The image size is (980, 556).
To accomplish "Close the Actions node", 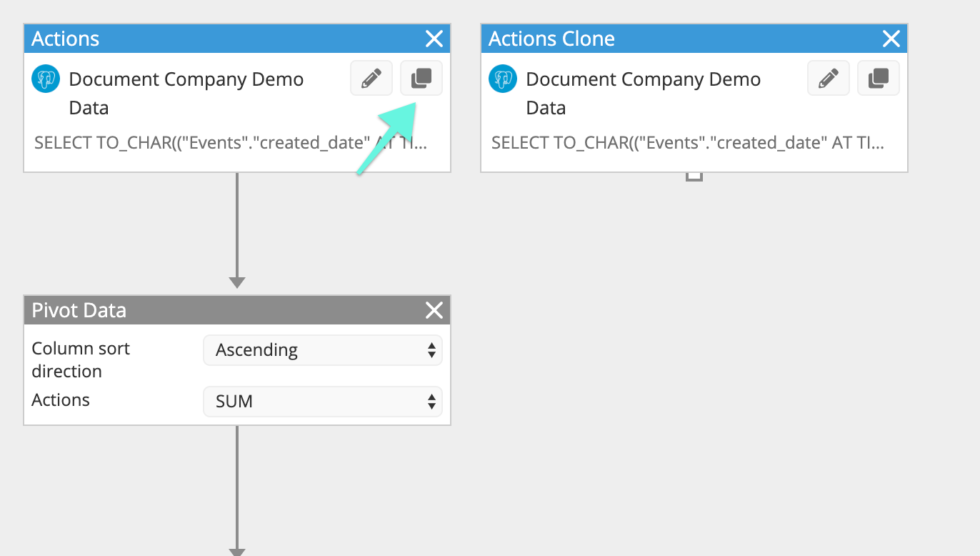I will click(x=434, y=39).
